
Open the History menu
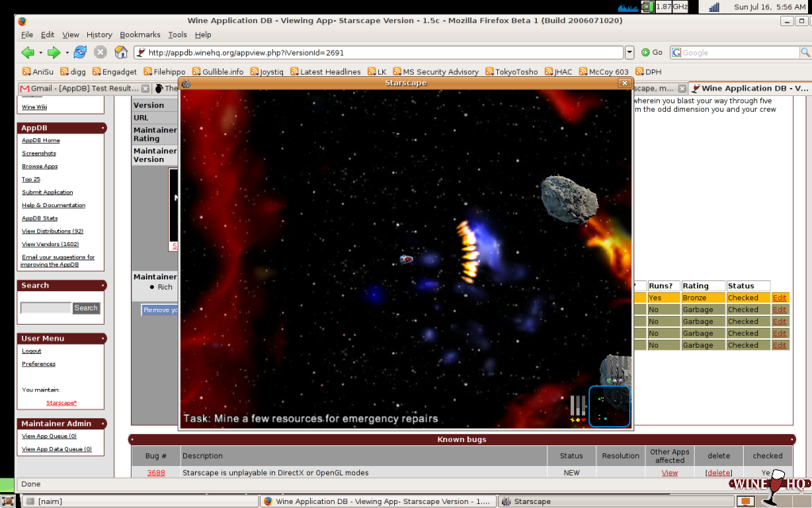[x=99, y=35]
